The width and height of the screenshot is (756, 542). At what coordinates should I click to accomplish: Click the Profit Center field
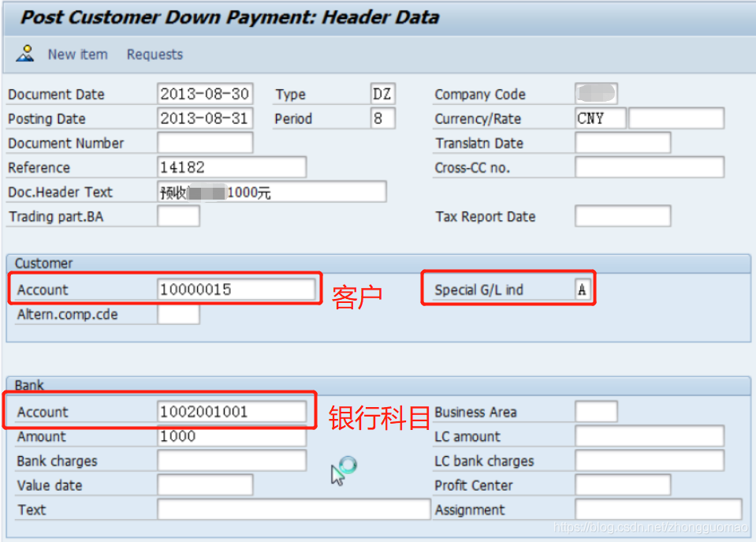point(623,485)
